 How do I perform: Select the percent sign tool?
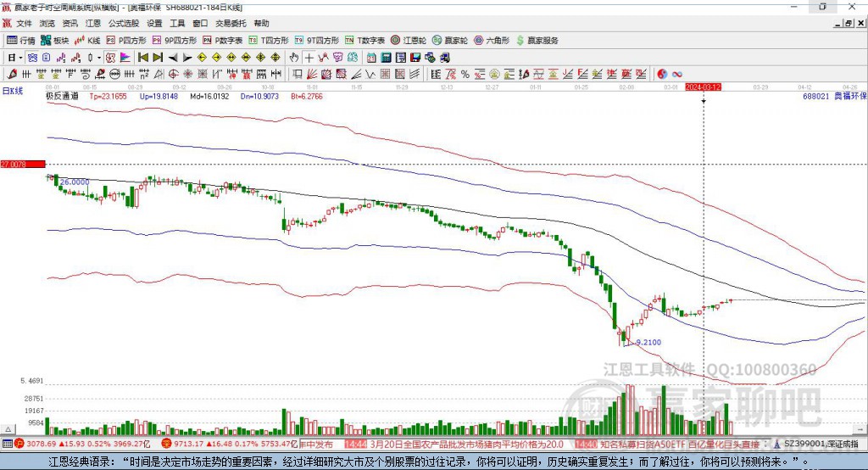coord(465,75)
